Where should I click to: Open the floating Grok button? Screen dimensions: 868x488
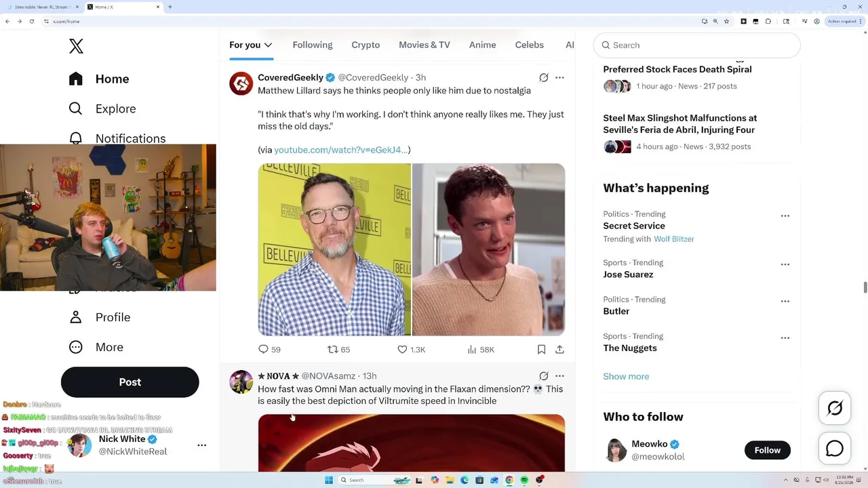coord(835,408)
